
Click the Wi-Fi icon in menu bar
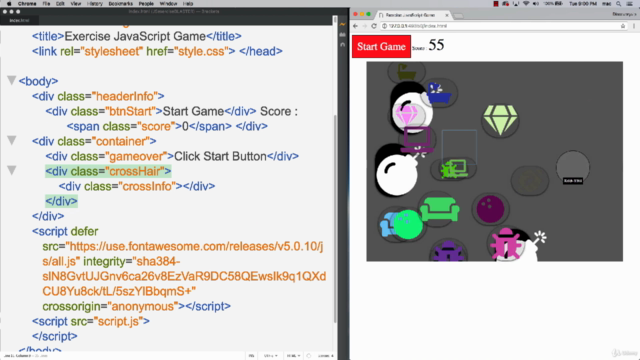click(x=526, y=4)
